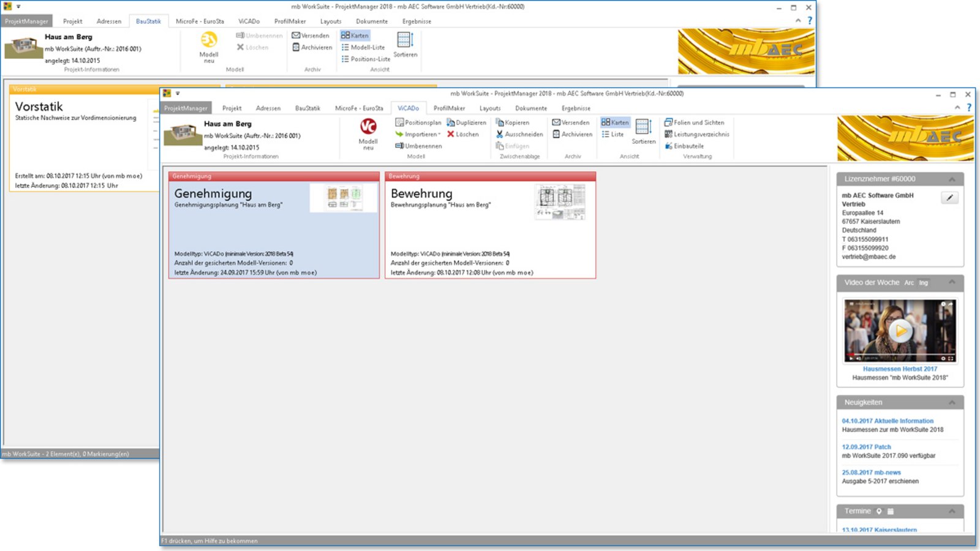Click Umbenennen in front window ribbon
This screenshot has width=980, height=551.
pos(418,146)
